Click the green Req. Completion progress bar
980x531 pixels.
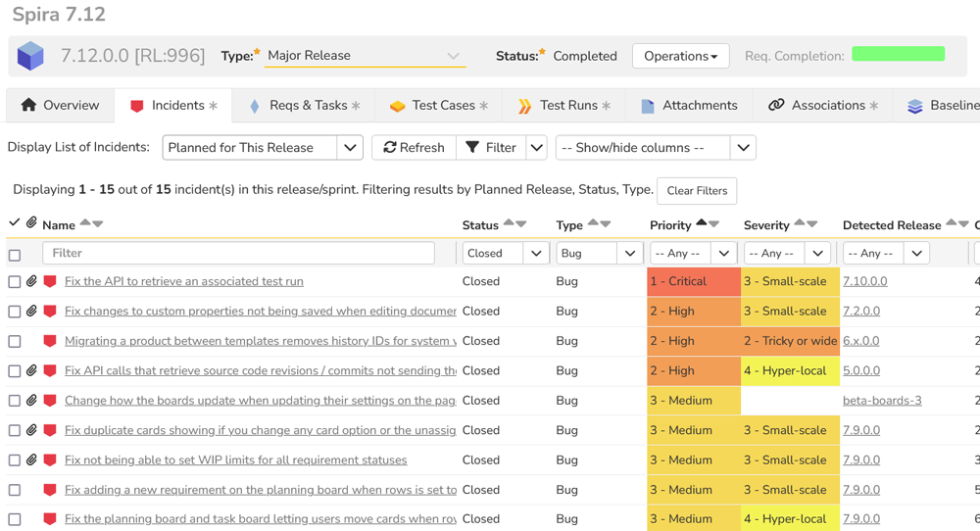[x=898, y=54]
